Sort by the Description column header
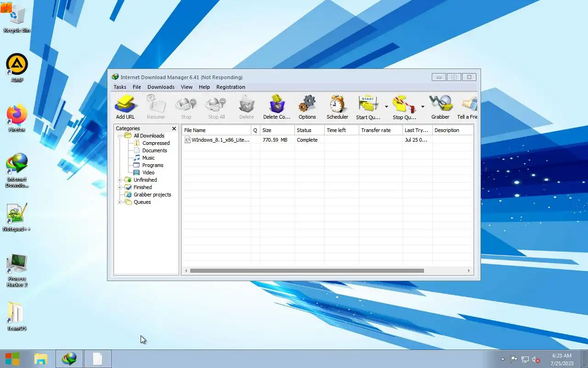This screenshot has height=368, width=588. coord(452,130)
